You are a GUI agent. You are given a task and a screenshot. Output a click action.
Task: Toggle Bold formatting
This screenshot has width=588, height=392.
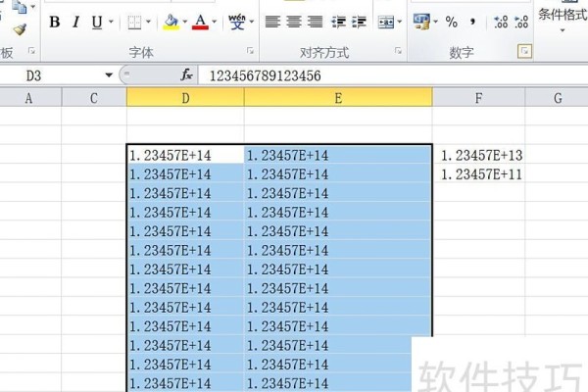click(x=54, y=22)
